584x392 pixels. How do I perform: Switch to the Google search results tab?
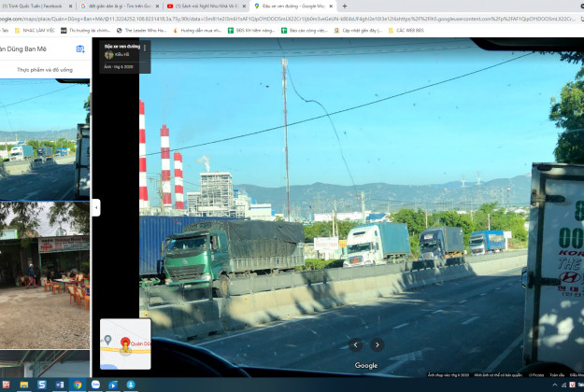[x=120, y=6]
